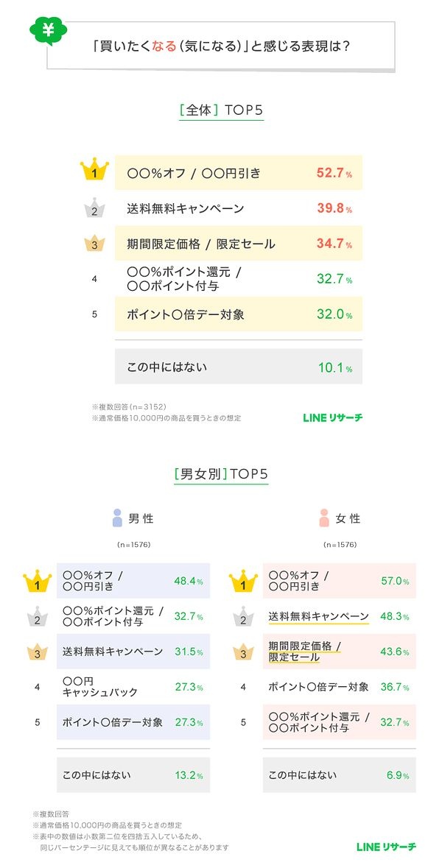
Task: Click the green yen speech bubble icon
Action: 48,30
